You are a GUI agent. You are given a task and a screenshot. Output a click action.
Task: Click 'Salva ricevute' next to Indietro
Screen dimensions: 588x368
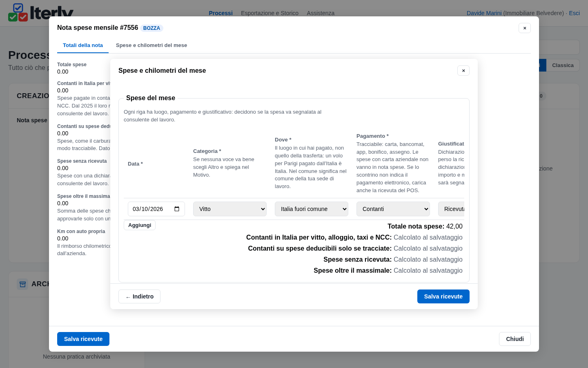443,296
